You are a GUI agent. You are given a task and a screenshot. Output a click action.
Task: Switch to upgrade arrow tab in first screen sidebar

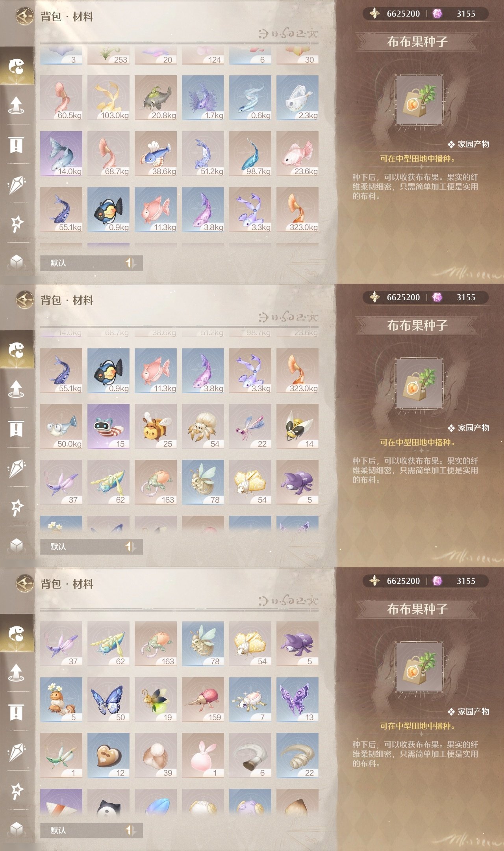[16, 105]
